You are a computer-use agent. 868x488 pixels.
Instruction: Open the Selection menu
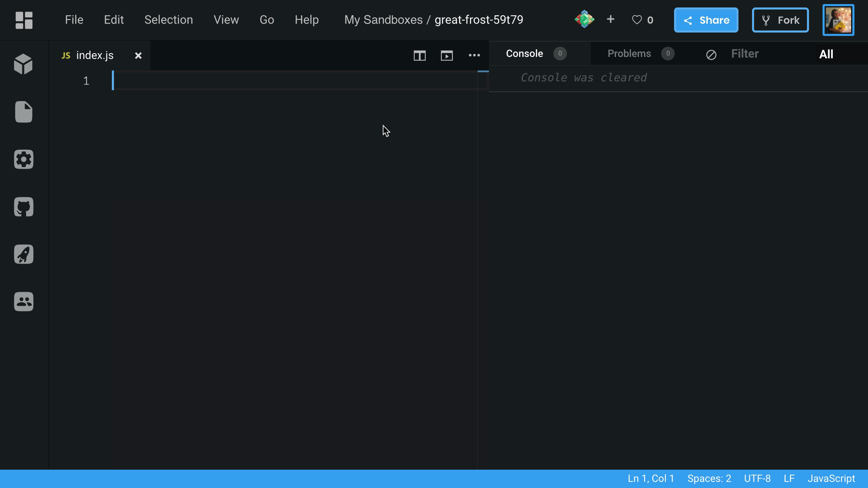pos(169,20)
